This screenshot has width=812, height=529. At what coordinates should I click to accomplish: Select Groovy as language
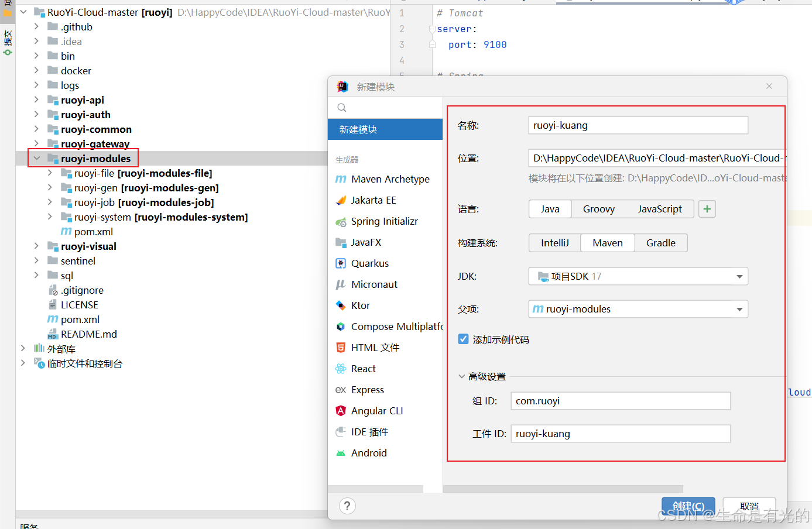click(x=599, y=209)
